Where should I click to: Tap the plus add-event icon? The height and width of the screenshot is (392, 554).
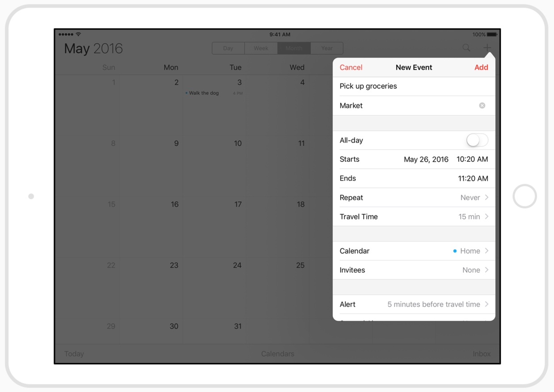tap(487, 47)
